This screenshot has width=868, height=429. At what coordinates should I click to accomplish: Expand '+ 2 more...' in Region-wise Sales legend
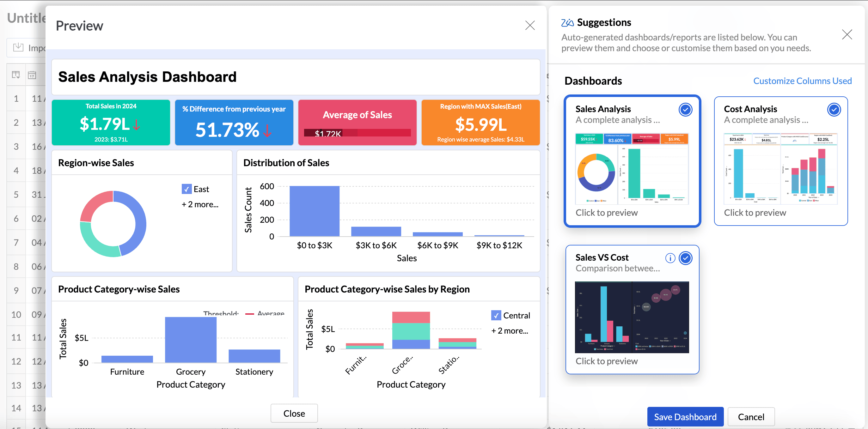tap(200, 204)
